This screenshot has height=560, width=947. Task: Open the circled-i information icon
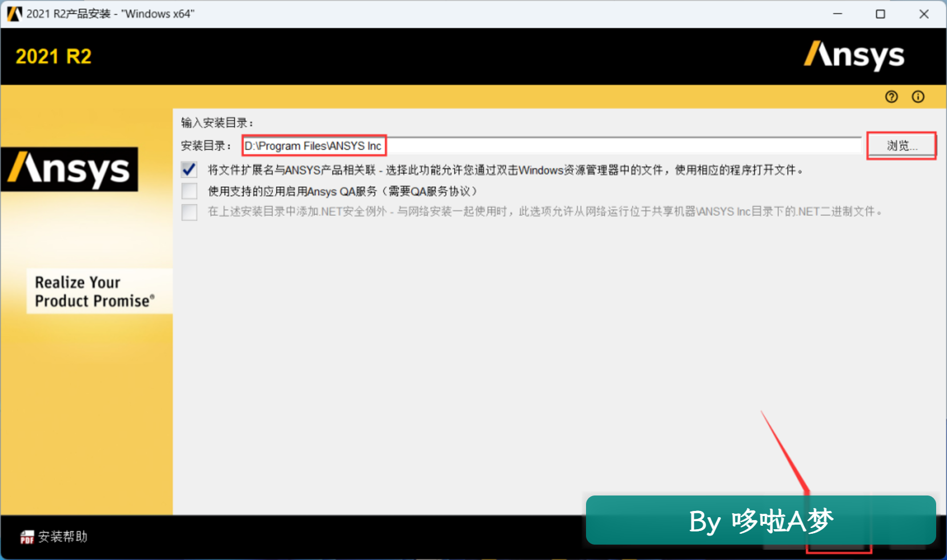[x=918, y=97]
